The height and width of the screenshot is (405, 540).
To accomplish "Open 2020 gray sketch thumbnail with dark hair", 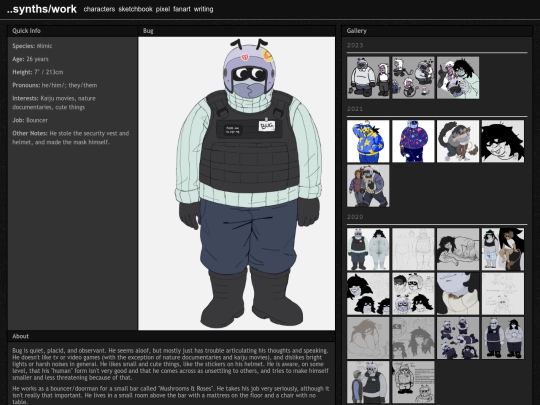I will tap(413, 338).
